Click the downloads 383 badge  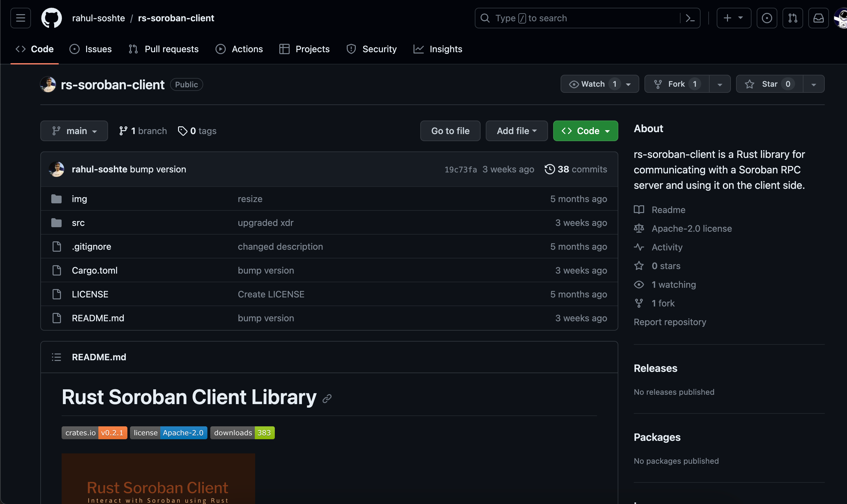242,433
